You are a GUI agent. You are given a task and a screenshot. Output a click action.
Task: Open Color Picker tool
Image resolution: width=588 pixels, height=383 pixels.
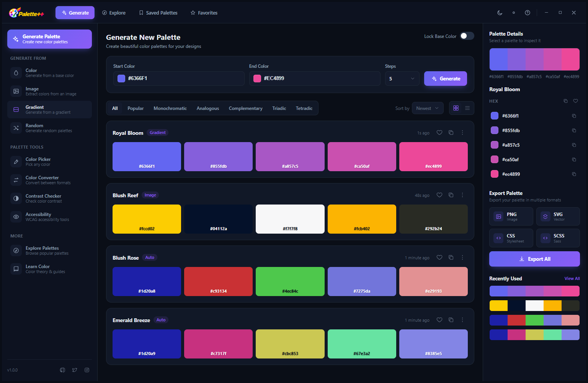49,162
